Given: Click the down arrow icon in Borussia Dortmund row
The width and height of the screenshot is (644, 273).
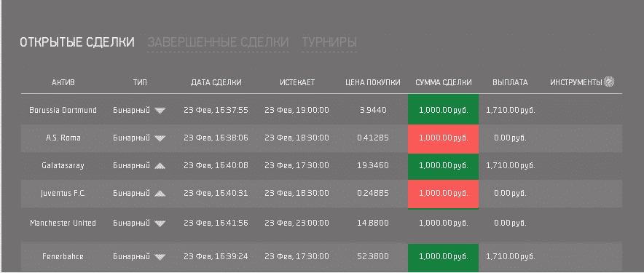Looking at the screenshot, I should coord(160,110).
